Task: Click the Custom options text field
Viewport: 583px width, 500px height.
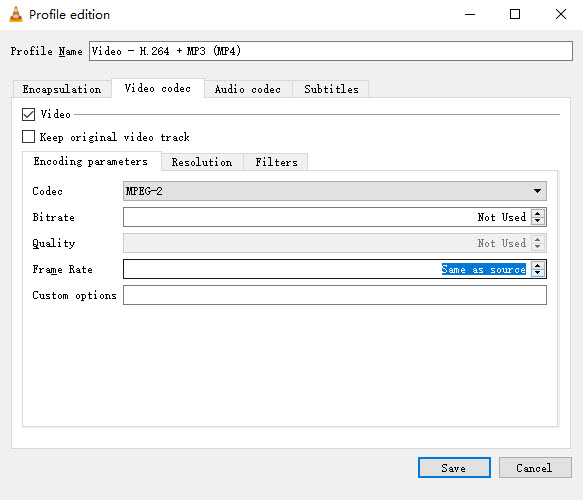Action: (335, 295)
